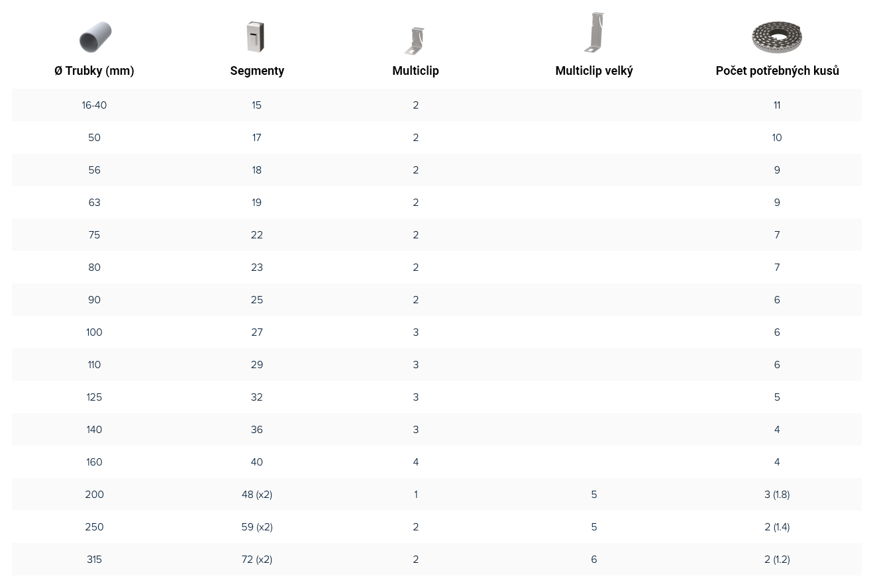Click the Počet potřebných kusů header
This screenshot has height=588, width=873.
click(x=777, y=71)
